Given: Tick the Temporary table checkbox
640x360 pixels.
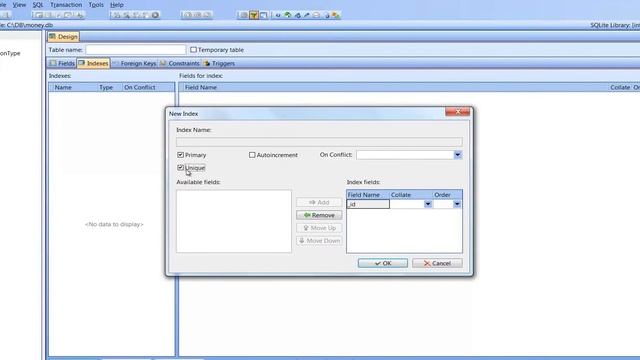Looking at the screenshot, I should click(193, 49).
